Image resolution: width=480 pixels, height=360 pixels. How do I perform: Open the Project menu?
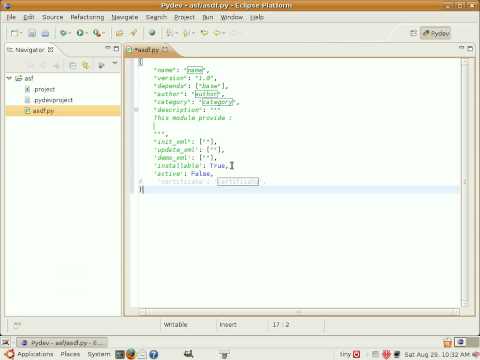click(184, 17)
